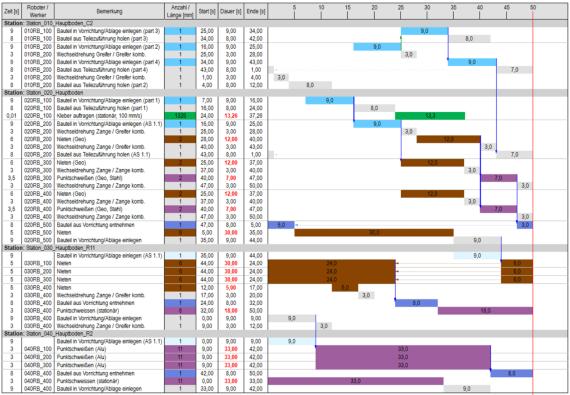Screen dimensions: 570x395
Task: Click the 030RB_100 robot cell
Action: 38,263
